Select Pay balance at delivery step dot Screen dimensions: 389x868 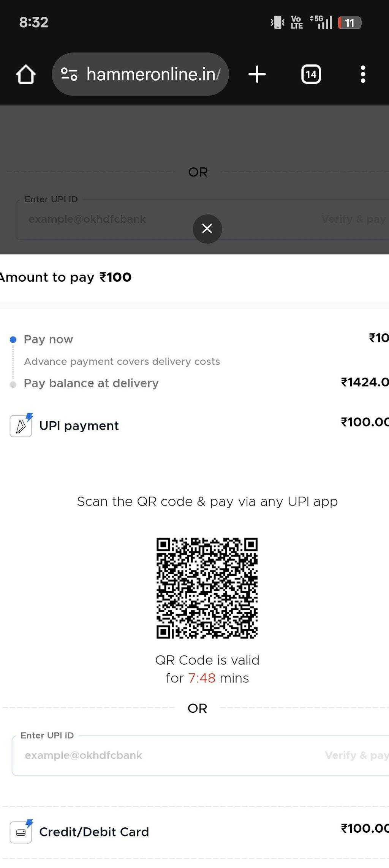(13, 384)
